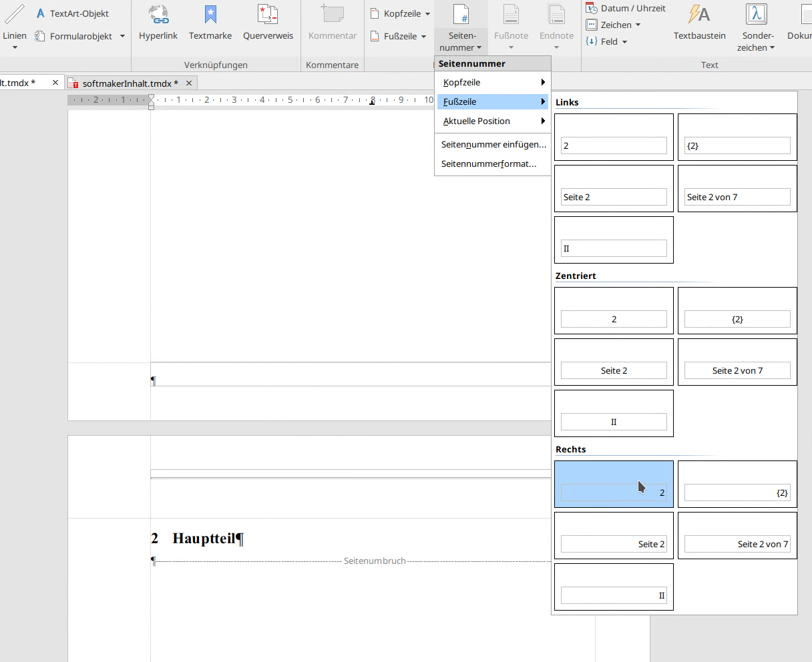Expand the Fußzeile dropdown in ribbon

(x=423, y=37)
